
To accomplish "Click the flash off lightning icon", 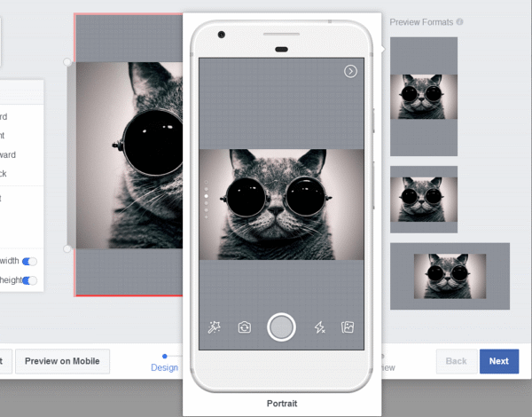I will [x=320, y=327].
